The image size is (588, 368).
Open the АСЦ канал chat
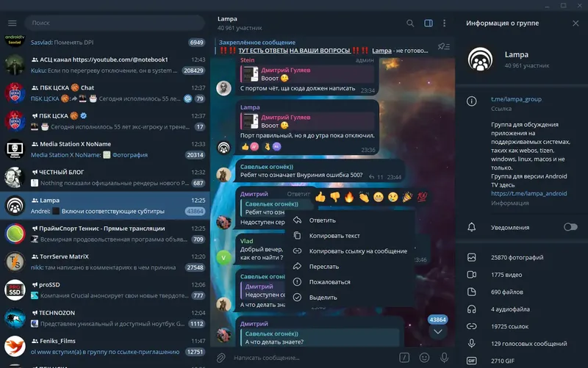[x=104, y=65]
